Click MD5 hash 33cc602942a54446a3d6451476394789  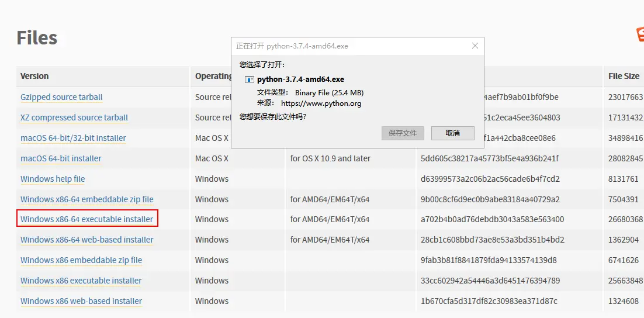tap(490, 281)
